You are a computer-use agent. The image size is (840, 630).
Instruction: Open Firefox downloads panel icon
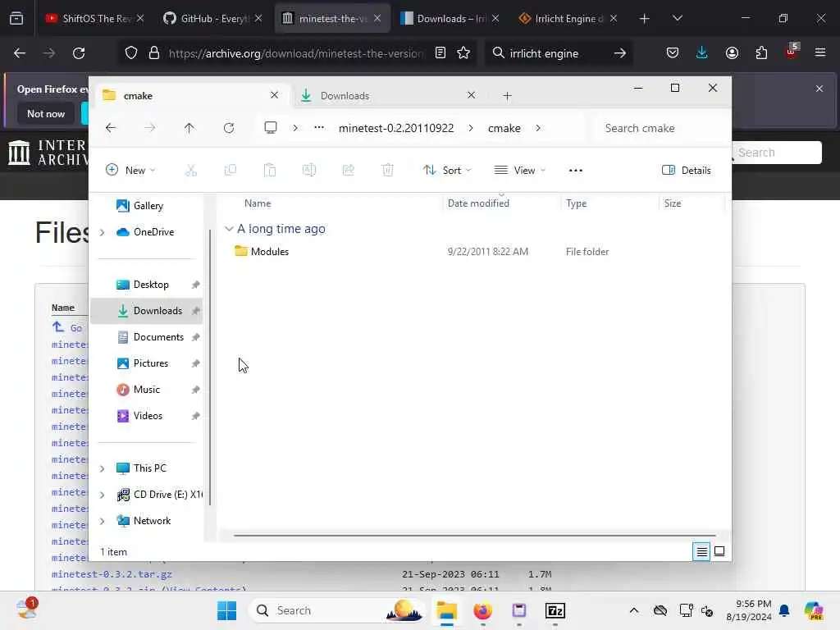702,53
